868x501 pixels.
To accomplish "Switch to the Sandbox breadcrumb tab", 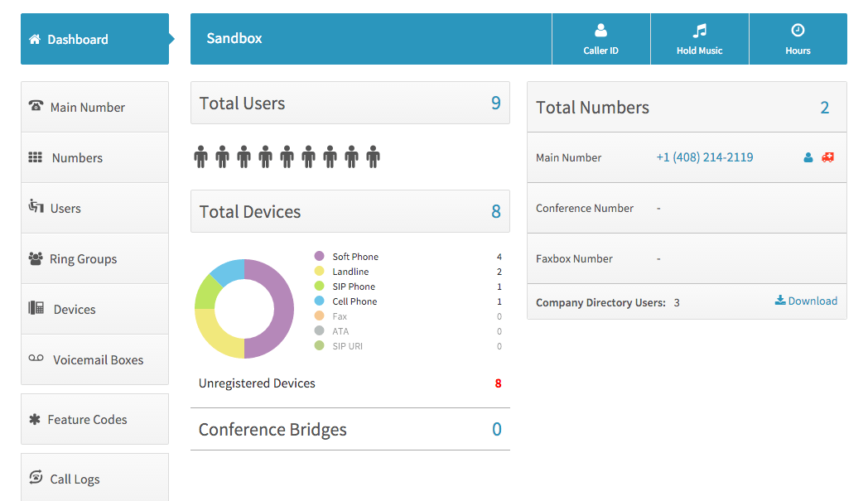I will 234,38.
